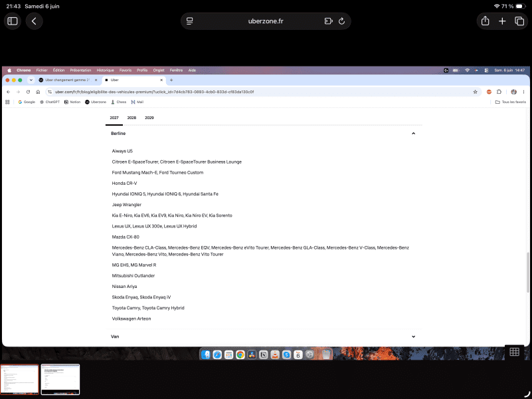Open the Profils menu
Screen dimensions: 532x399
tap(142, 70)
